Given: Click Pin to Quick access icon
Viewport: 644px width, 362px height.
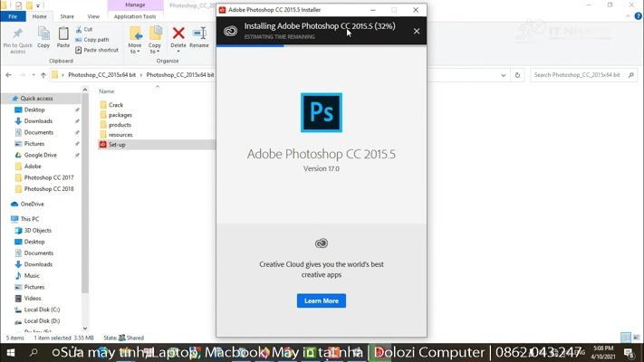Looking at the screenshot, I should (18, 36).
